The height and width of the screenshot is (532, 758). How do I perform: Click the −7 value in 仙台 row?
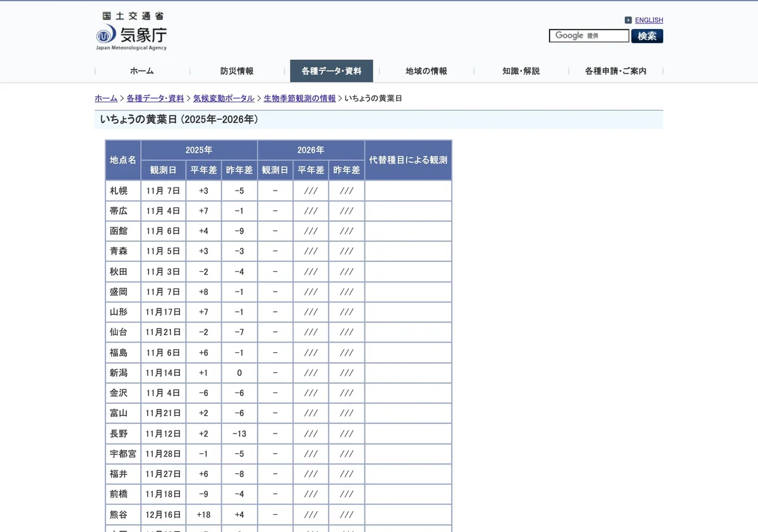click(x=239, y=332)
